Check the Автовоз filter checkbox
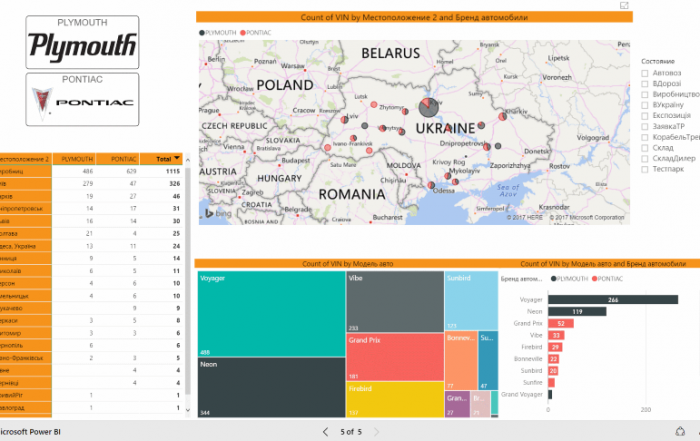 (x=645, y=73)
